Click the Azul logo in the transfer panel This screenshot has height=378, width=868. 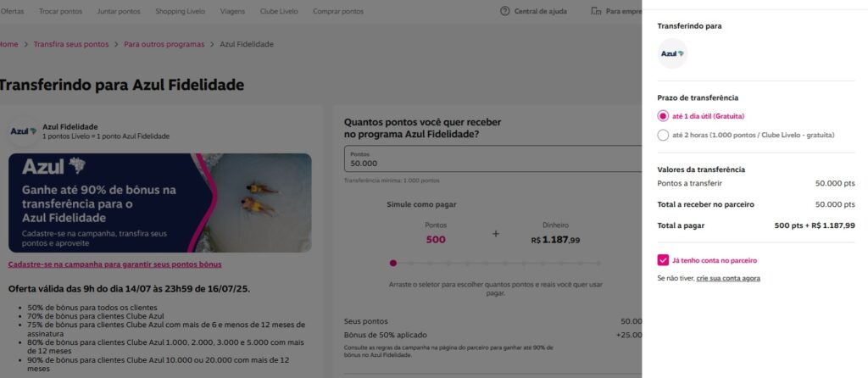point(673,53)
